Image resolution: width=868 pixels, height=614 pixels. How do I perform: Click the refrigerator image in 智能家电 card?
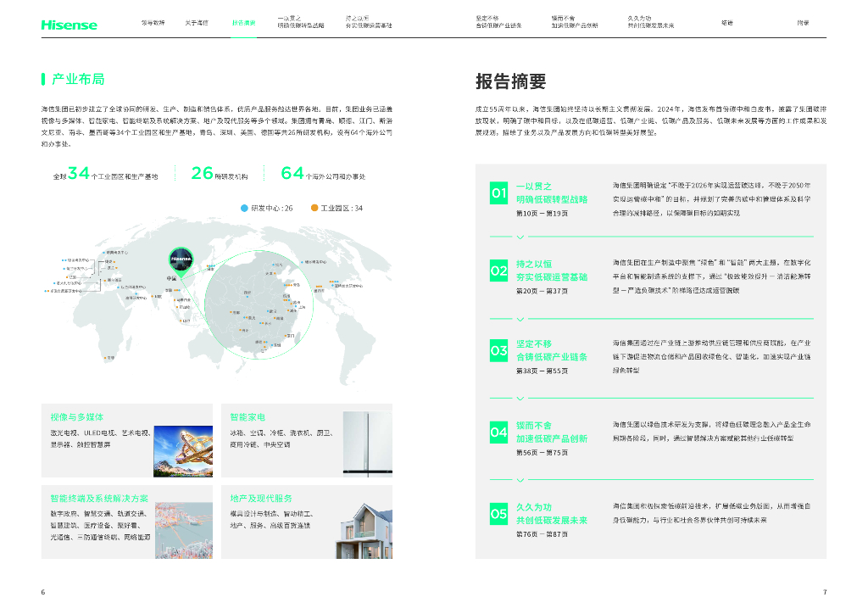click(367, 444)
